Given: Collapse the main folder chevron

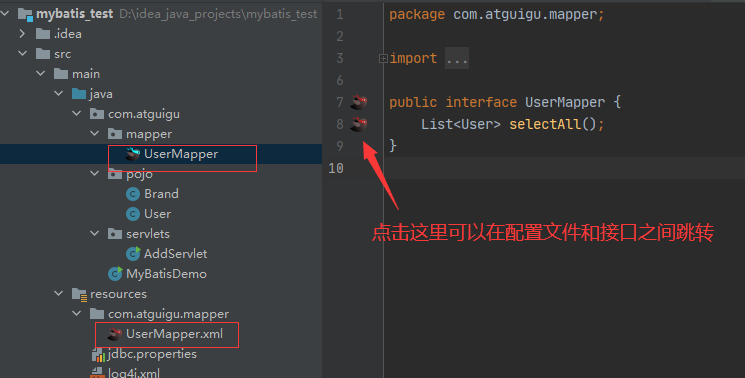Looking at the screenshot, I should click(x=40, y=74).
